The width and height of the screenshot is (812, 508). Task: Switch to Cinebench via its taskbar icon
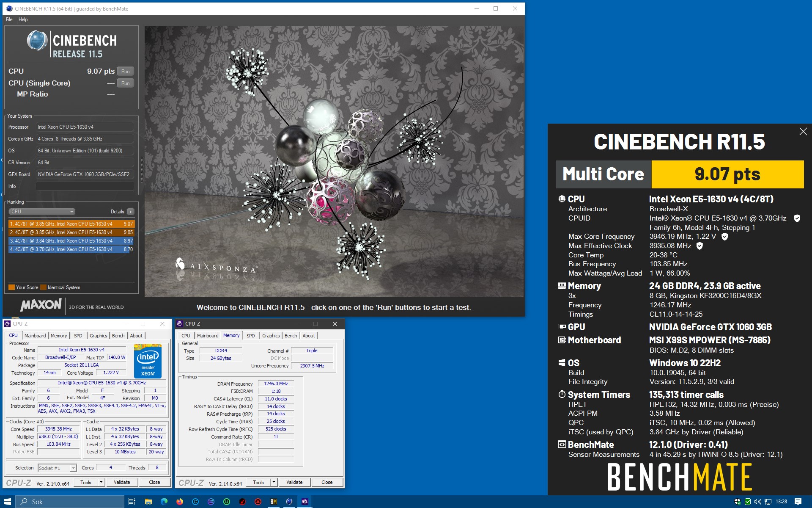coord(289,502)
